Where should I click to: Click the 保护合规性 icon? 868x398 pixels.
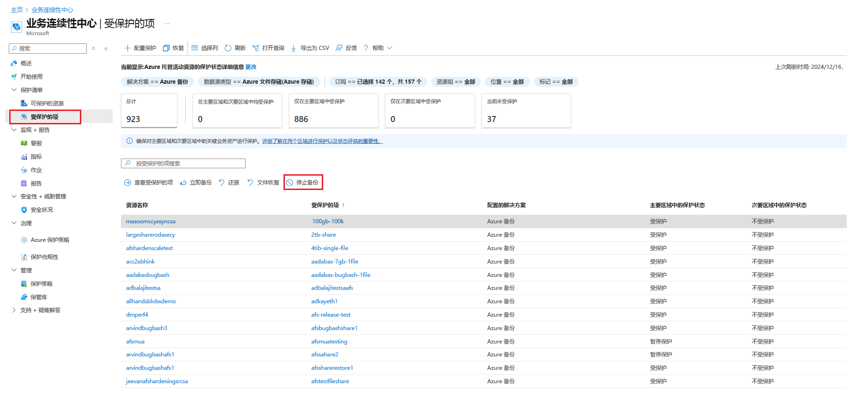point(24,257)
